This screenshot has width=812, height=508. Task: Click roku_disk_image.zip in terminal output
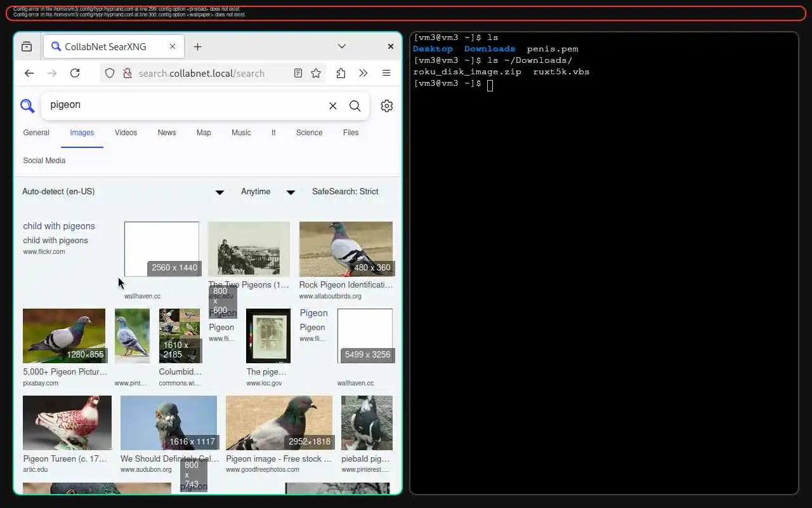coord(467,72)
